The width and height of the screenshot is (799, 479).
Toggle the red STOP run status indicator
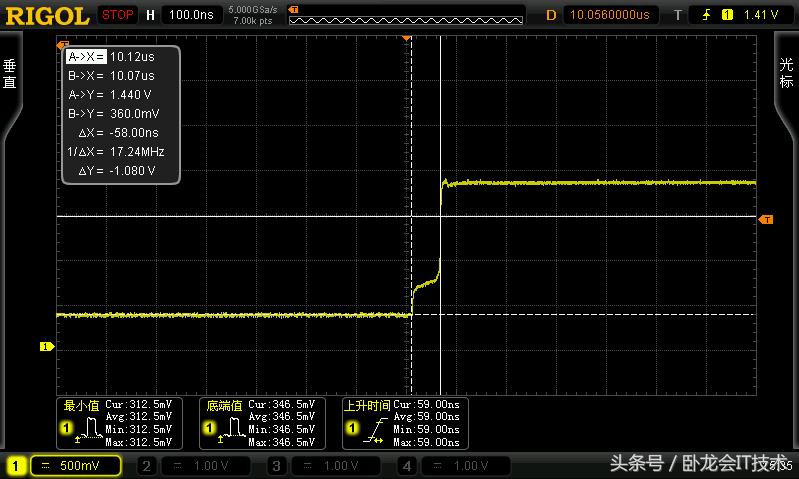tap(118, 15)
